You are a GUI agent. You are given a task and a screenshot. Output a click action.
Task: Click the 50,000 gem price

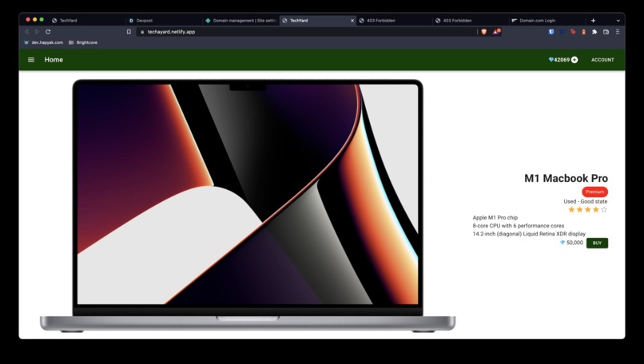pos(572,243)
